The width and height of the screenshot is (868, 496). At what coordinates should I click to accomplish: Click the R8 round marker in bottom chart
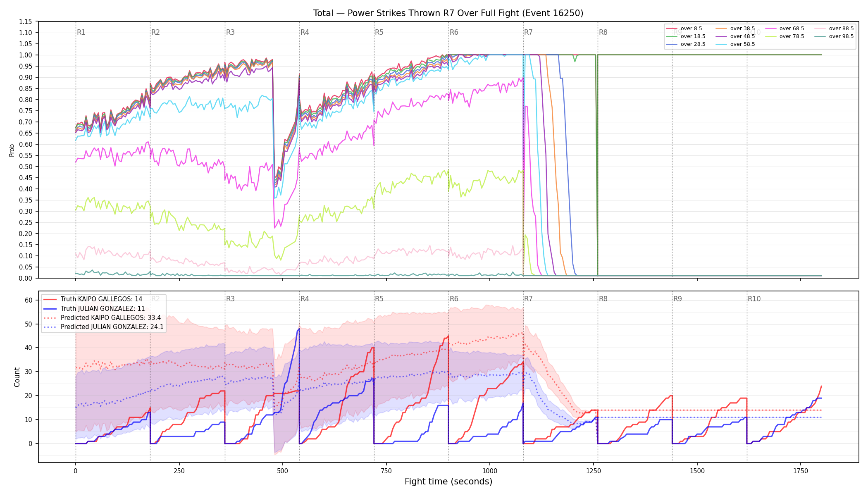point(603,299)
